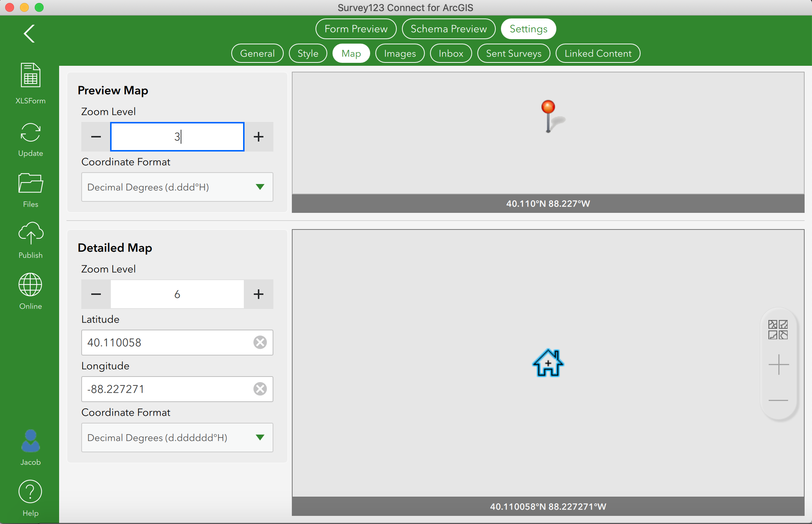Increase the Preview Map zoom level
The height and width of the screenshot is (524, 812).
(259, 137)
